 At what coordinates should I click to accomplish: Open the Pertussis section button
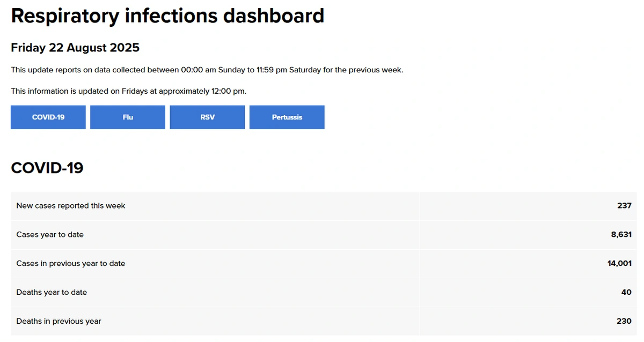(x=287, y=117)
